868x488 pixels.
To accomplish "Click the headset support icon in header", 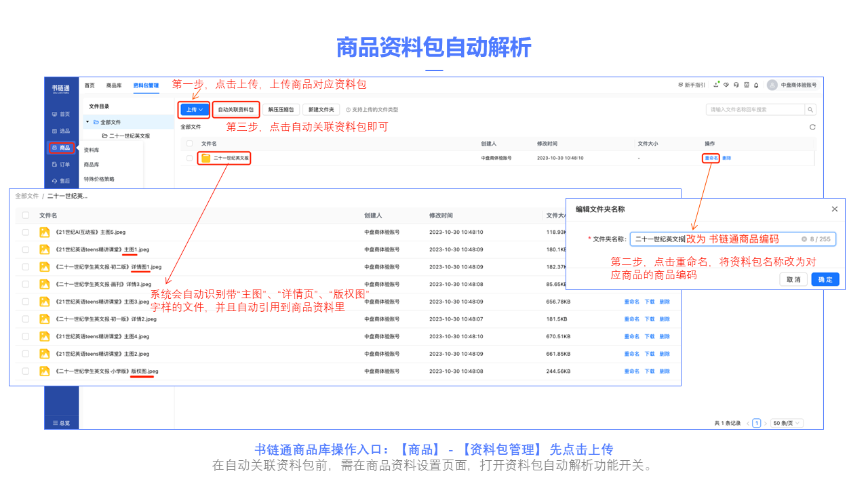I will 736,85.
